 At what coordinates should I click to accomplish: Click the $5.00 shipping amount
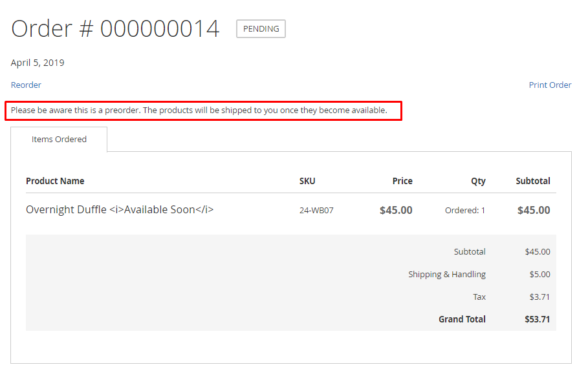539,274
